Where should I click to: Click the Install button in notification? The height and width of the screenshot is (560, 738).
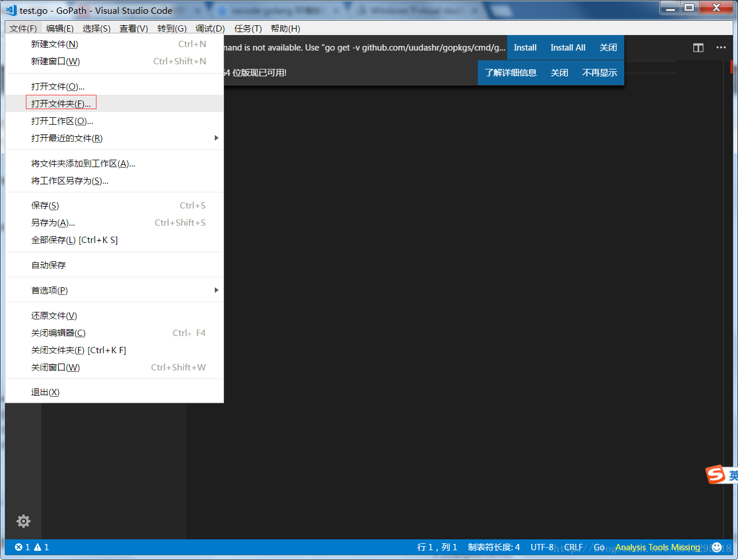tap(525, 48)
